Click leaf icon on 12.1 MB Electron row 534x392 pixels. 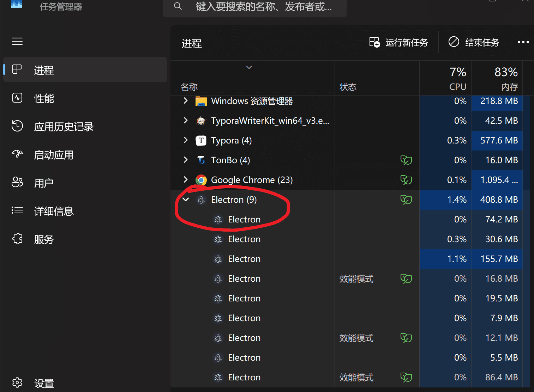tap(406, 338)
